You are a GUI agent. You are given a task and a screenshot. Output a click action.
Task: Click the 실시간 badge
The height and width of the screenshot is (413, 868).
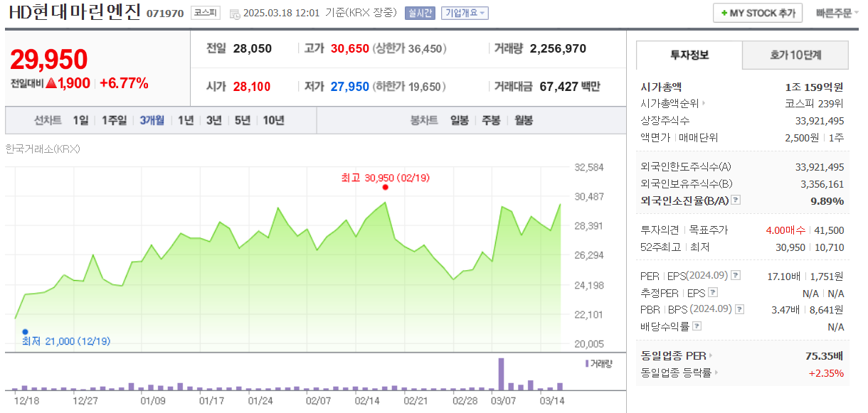tap(419, 13)
